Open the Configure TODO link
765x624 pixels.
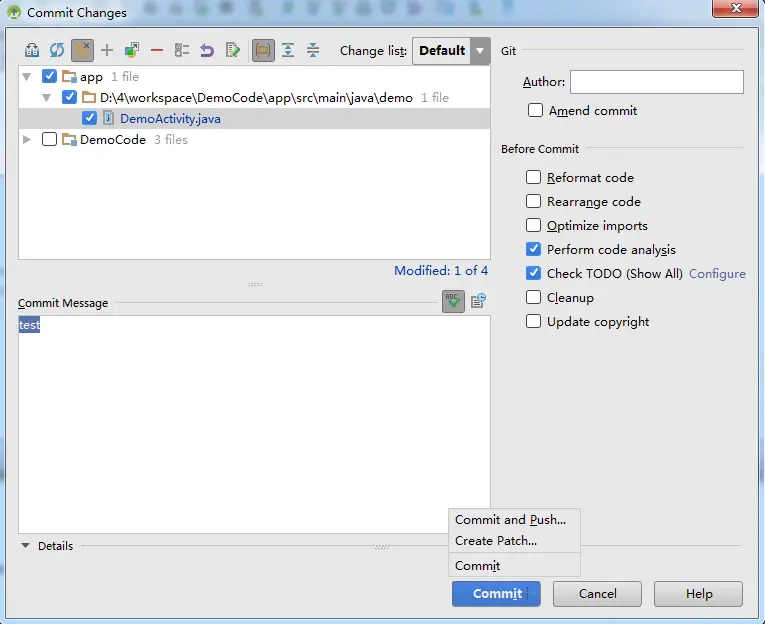coord(717,274)
